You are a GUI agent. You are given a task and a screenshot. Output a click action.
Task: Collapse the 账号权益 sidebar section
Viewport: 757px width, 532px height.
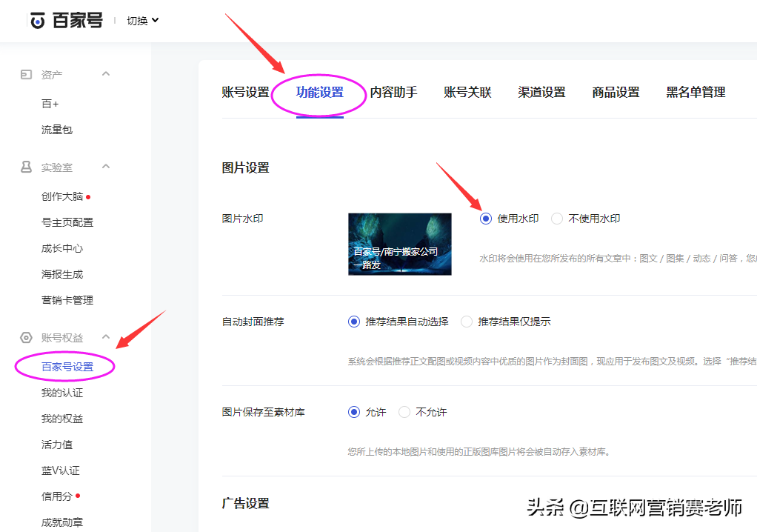pyautogui.click(x=106, y=337)
